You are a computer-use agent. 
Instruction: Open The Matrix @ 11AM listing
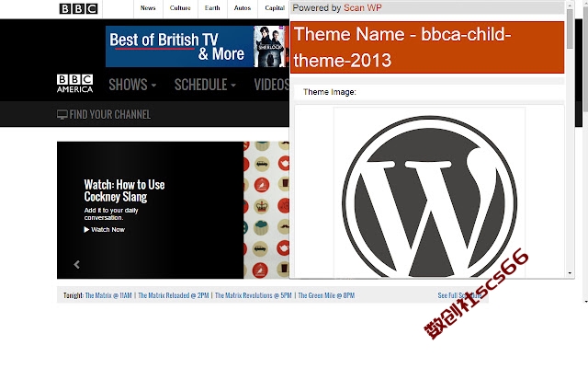click(x=108, y=295)
